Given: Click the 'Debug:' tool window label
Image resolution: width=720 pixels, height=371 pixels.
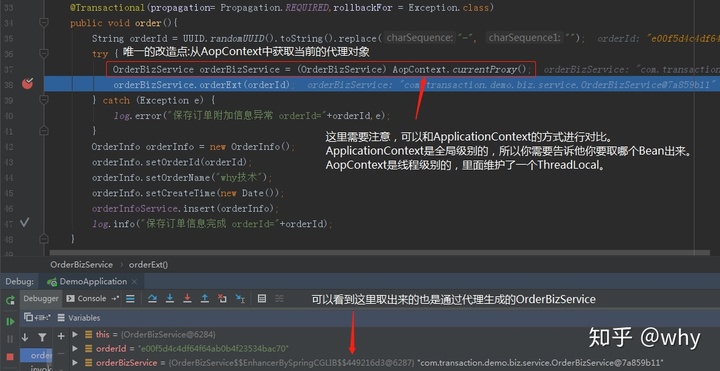Looking at the screenshot, I should (x=19, y=281).
